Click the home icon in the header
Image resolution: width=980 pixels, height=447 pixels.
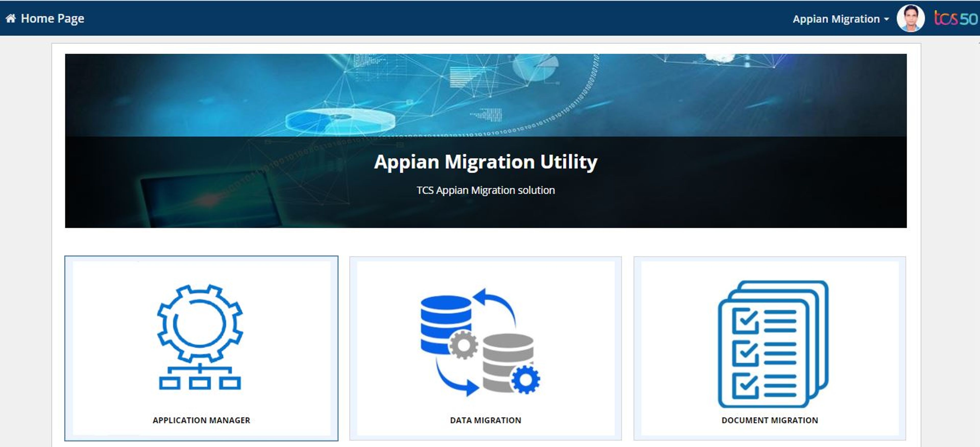coord(11,18)
